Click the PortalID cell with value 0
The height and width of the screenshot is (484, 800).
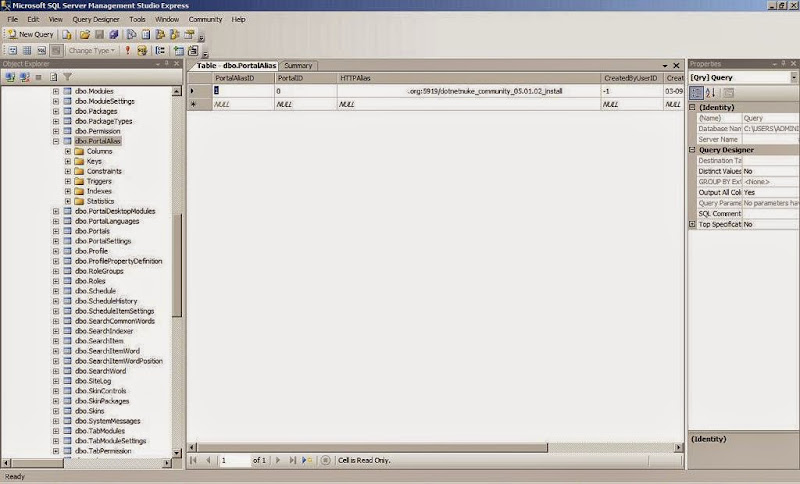(305, 91)
